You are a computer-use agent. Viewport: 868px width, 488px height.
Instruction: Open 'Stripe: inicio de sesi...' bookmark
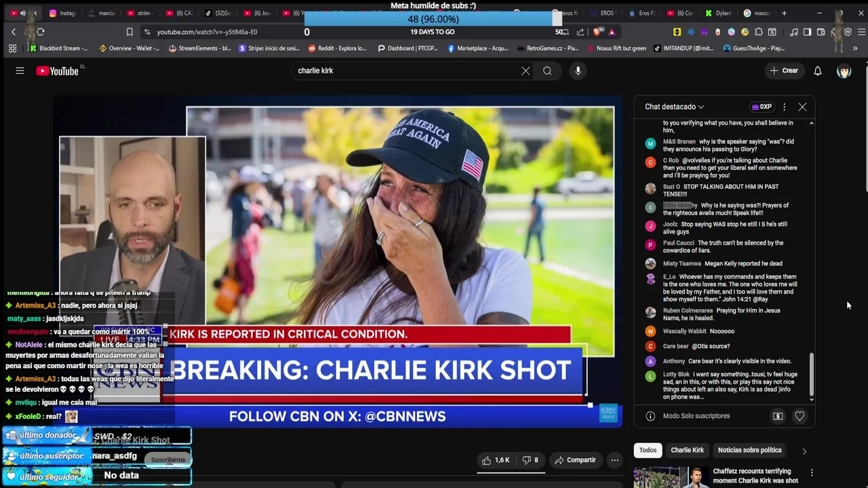[x=269, y=48]
